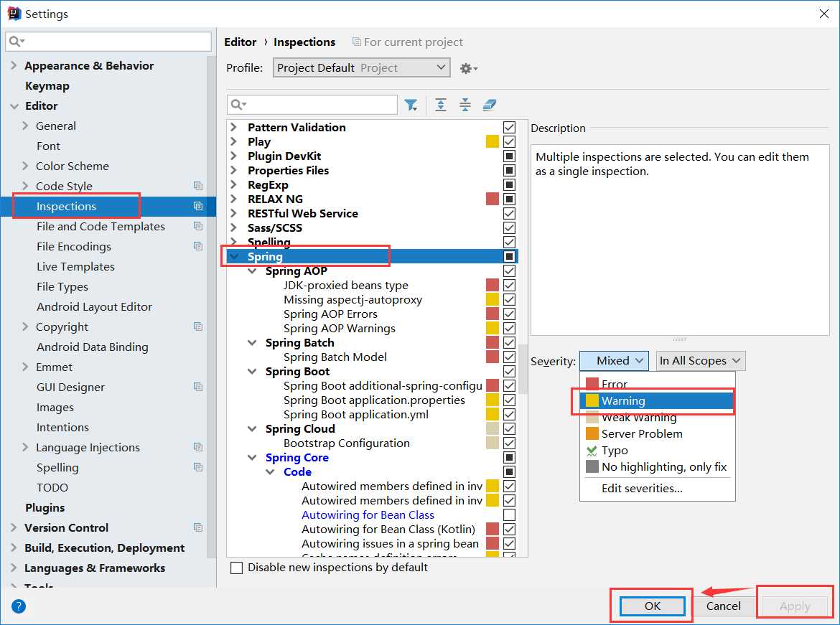Open the Plugins settings page
The width and height of the screenshot is (840, 625).
[45, 508]
